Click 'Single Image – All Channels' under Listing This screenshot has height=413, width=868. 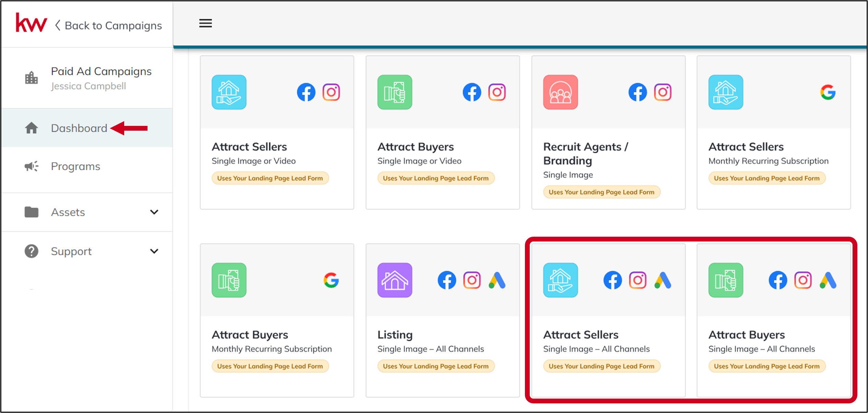[x=431, y=349]
